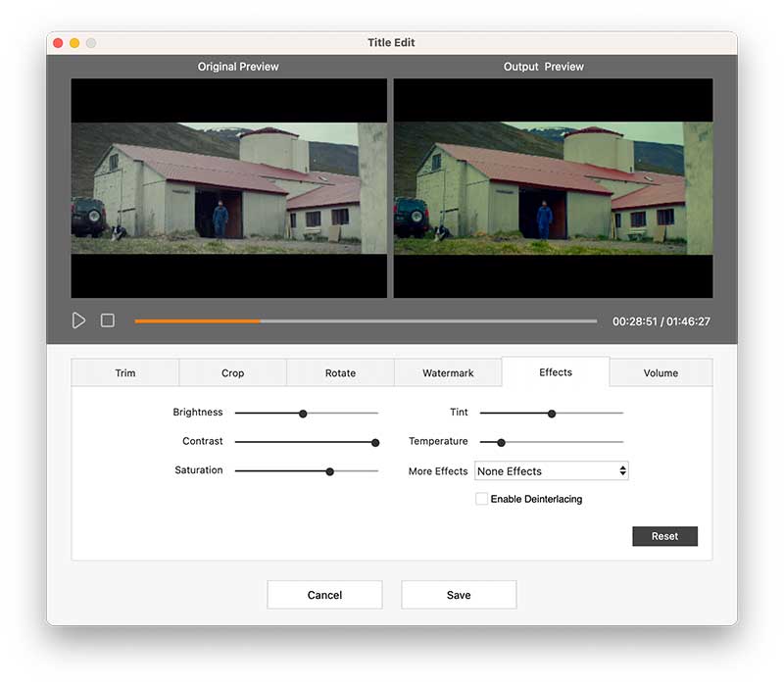This screenshot has width=784, height=687.
Task: Select the Rotate tab
Action: (340, 373)
